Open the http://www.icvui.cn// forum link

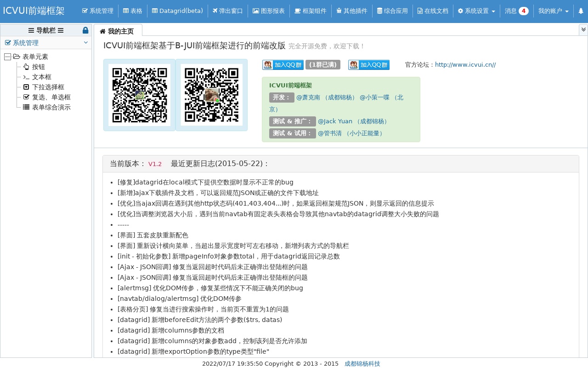pos(465,65)
